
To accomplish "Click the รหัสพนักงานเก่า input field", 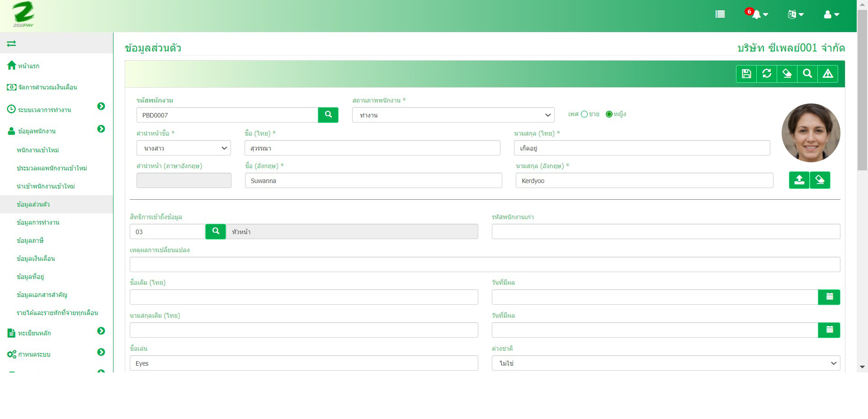I will [x=666, y=231].
